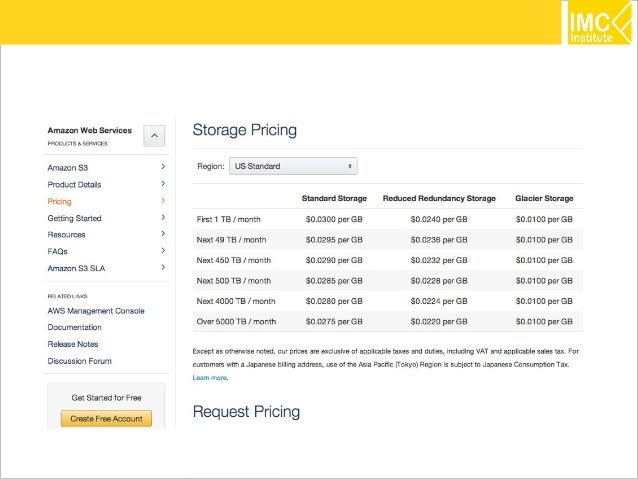Open FAQs in the sidebar
This screenshot has height=479, width=638.
[x=57, y=252]
